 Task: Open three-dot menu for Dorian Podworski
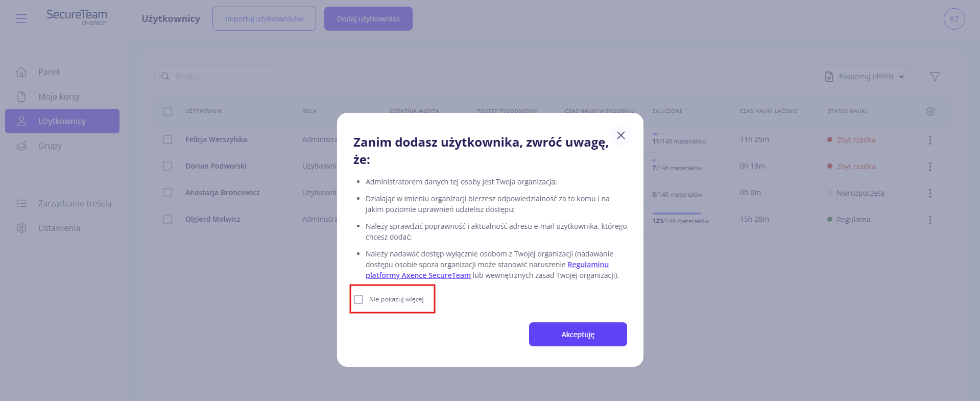[930, 167]
